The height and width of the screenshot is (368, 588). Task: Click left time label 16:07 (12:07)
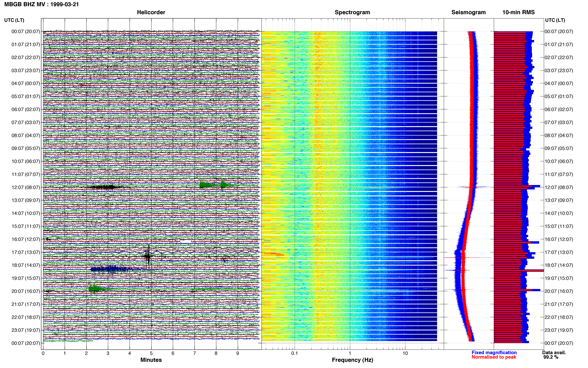point(26,239)
